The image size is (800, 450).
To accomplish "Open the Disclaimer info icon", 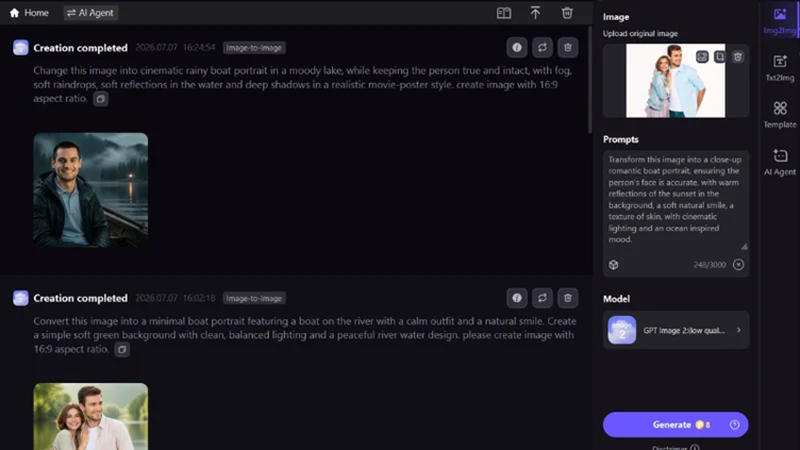I will [x=694, y=447].
